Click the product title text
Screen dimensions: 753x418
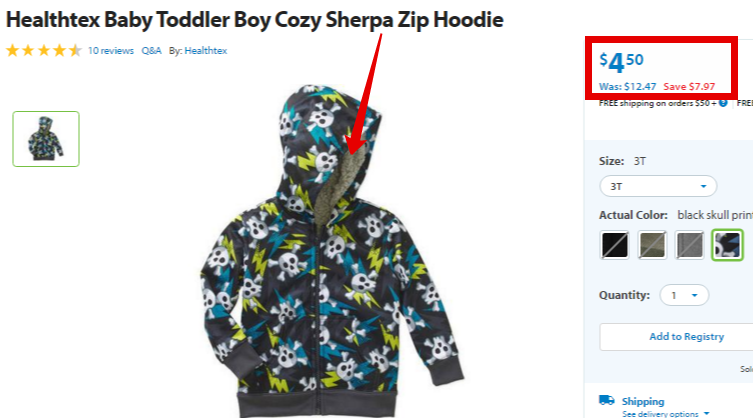(x=255, y=20)
